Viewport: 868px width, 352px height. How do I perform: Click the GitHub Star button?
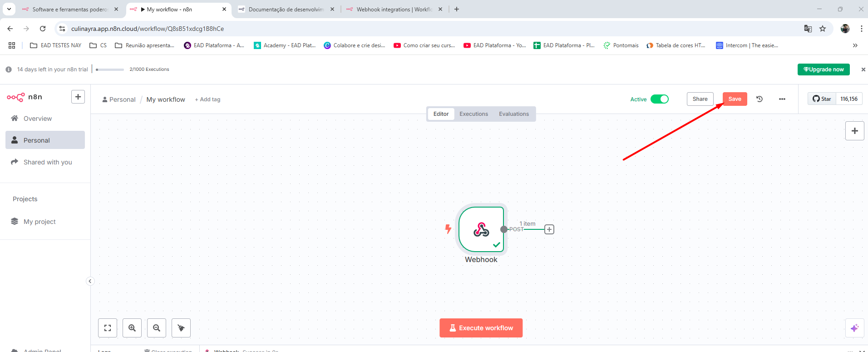[x=822, y=99]
